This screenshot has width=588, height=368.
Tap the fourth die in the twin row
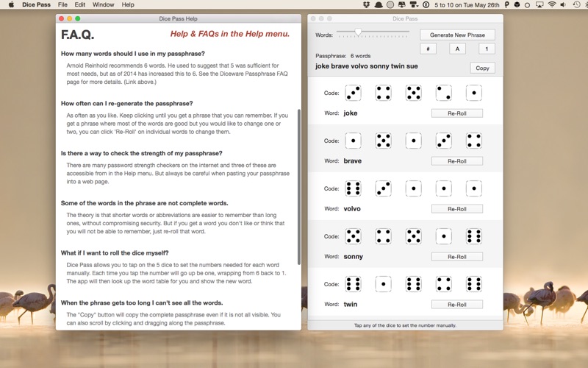pyautogui.click(x=444, y=284)
